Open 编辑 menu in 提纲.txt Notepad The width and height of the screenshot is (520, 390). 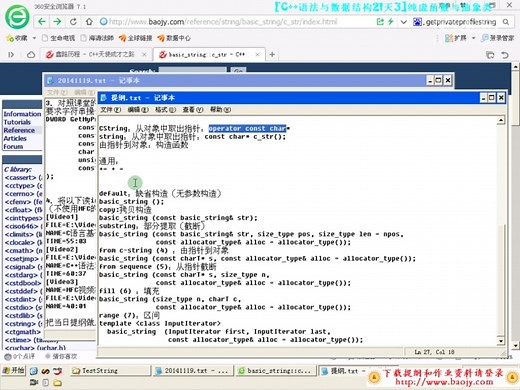[138, 110]
